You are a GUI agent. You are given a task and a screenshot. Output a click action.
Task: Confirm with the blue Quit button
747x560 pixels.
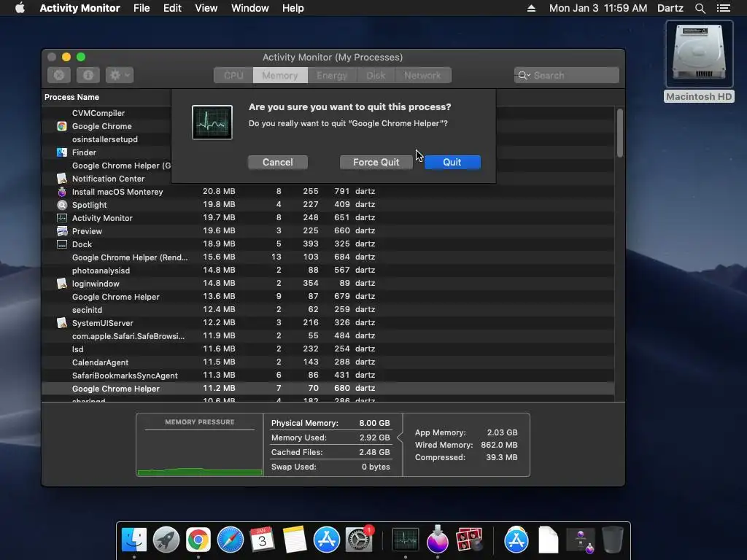click(452, 163)
